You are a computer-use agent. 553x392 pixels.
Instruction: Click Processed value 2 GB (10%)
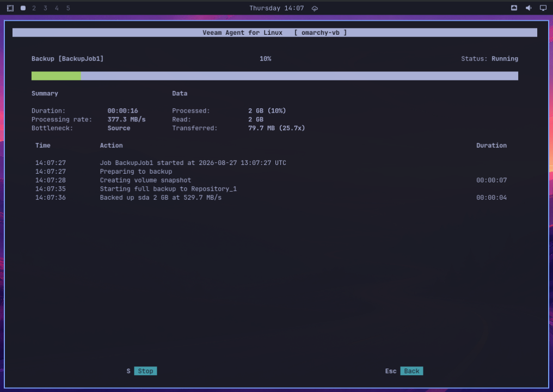click(x=267, y=111)
